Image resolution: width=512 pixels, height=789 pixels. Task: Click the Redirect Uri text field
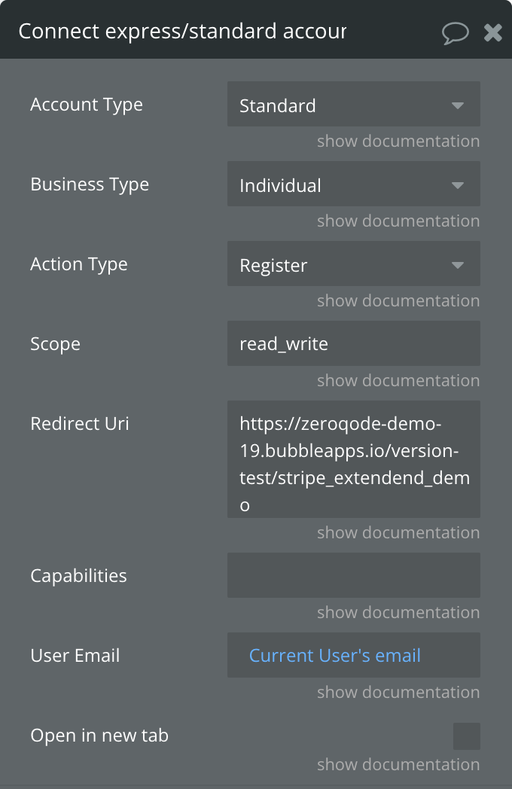[354, 459]
